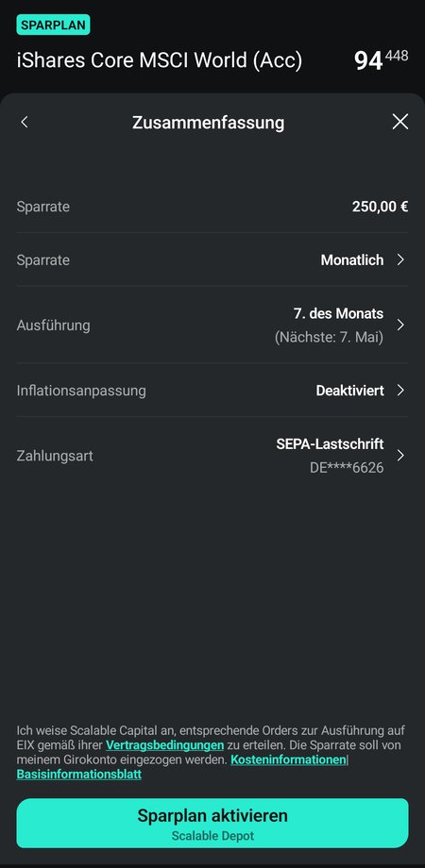425x868 pixels.
Task: Go back using the left arrow icon
Action: (x=25, y=122)
